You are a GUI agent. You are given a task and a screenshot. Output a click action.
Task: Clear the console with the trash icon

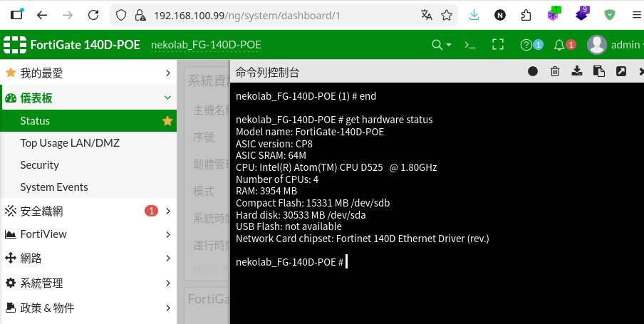click(555, 71)
